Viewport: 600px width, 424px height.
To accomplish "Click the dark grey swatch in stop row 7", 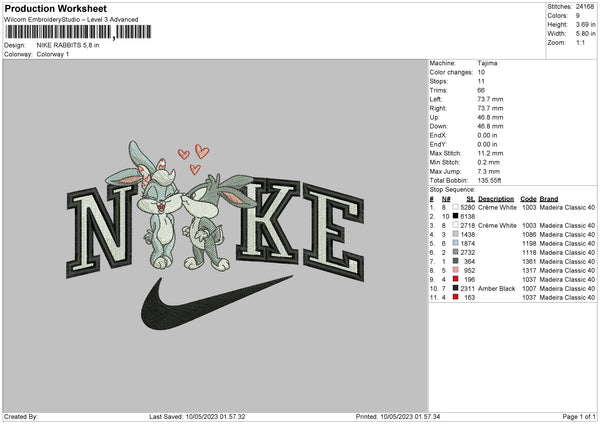I will (455, 261).
